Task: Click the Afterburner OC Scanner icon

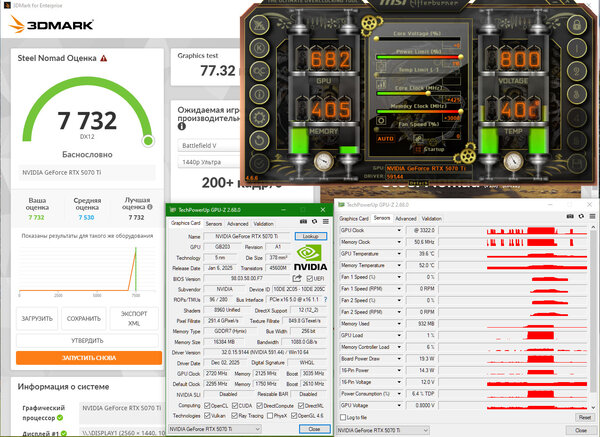Action: (x=259, y=71)
